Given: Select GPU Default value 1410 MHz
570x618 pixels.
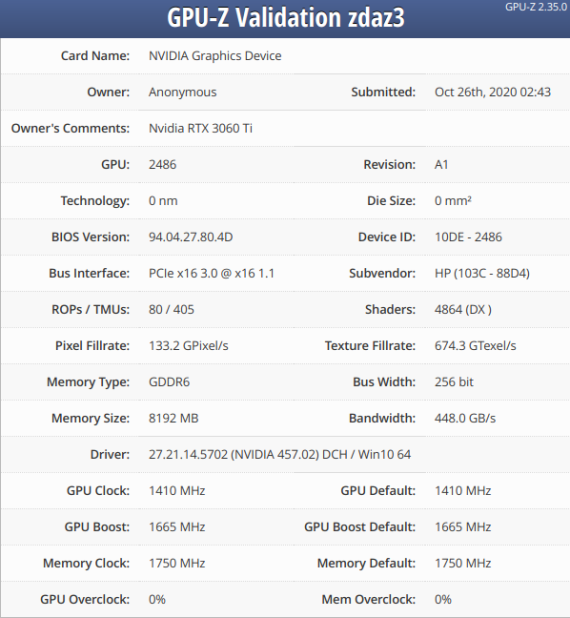Looking at the screenshot, I should (462, 491).
